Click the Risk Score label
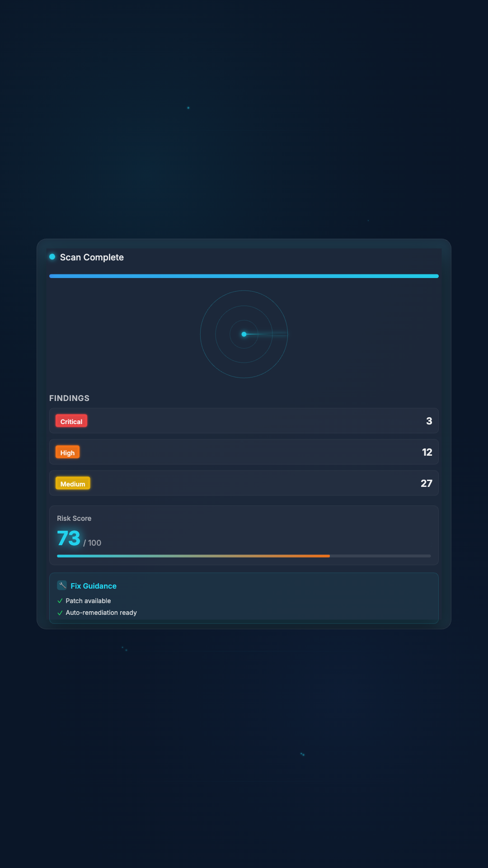This screenshot has width=488, height=868. [74, 519]
